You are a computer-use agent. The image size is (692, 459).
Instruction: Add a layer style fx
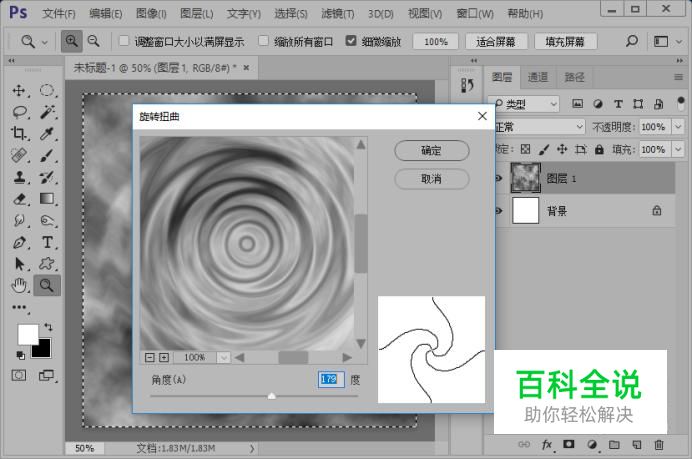coord(547,445)
